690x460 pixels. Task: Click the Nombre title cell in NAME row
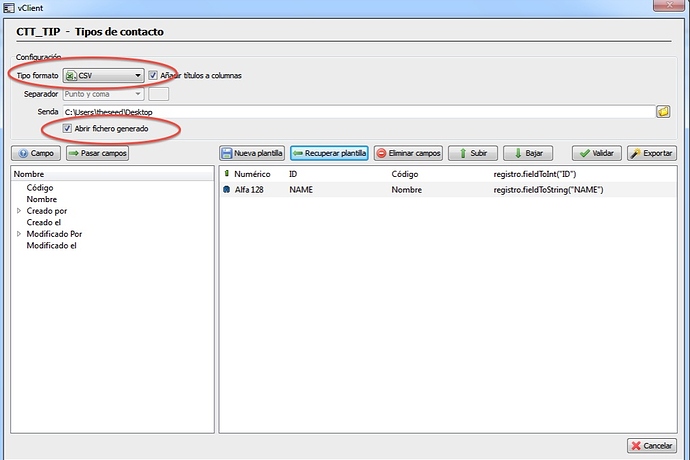click(407, 190)
